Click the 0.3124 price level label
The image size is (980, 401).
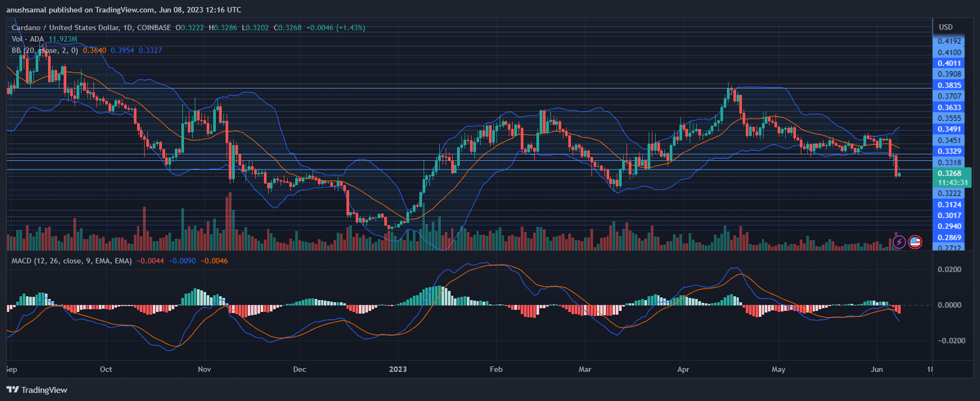tap(949, 205)
